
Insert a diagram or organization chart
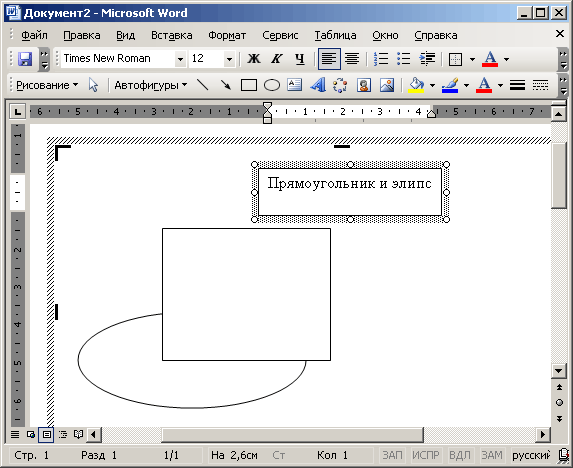(340, 85)
